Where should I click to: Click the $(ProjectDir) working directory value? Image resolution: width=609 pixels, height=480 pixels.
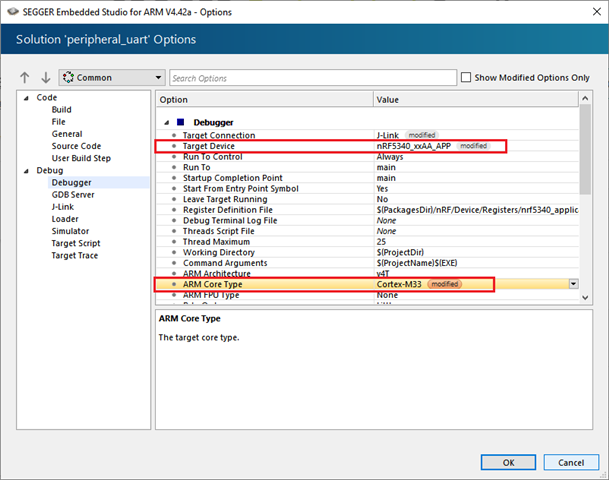tap(400, 252)
